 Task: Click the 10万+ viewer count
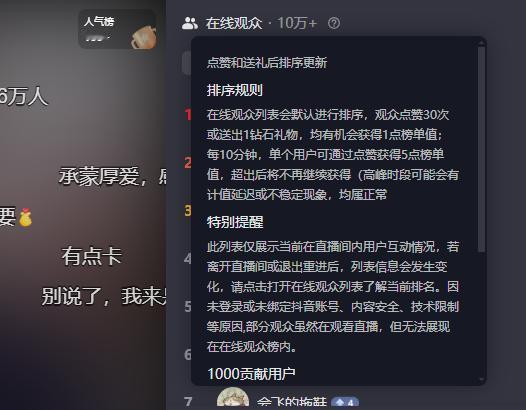pyautogui.click(x=297, y=23)
